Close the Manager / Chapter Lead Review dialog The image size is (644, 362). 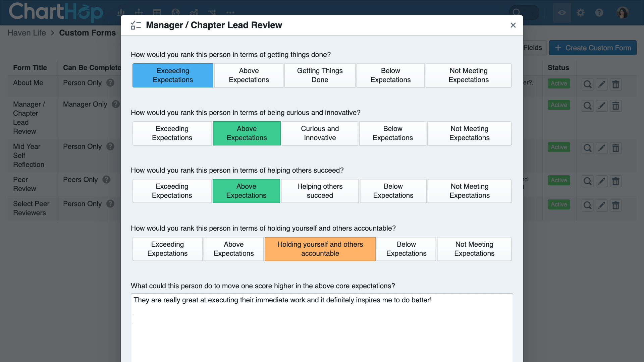point(513,25)
